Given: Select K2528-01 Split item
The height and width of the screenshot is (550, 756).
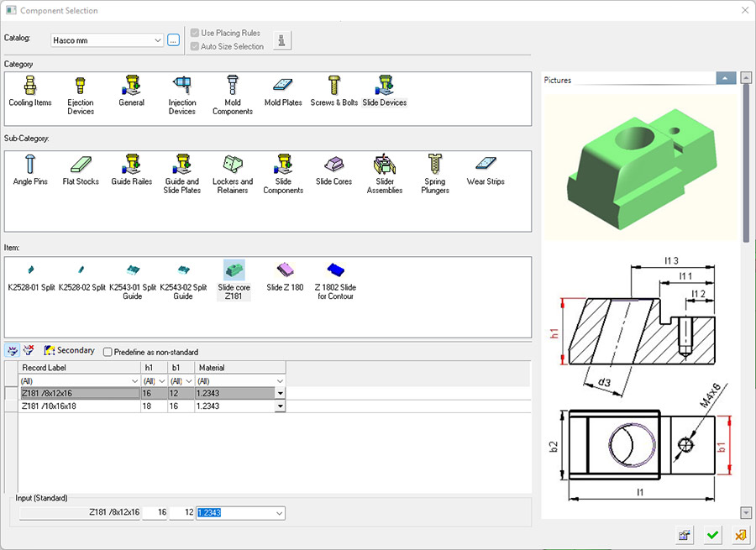Looking at the screenshot, I should tap(31, 277).
